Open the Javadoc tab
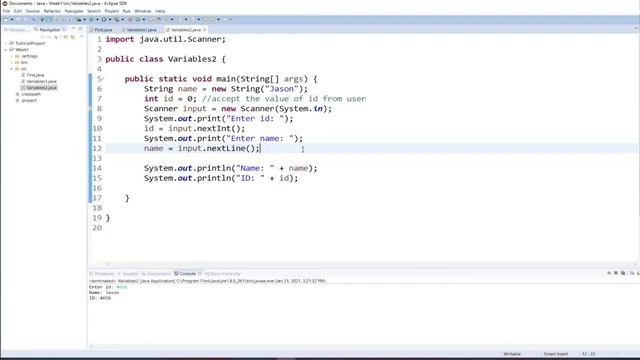640x360 pixels. (x=129, y=273)
